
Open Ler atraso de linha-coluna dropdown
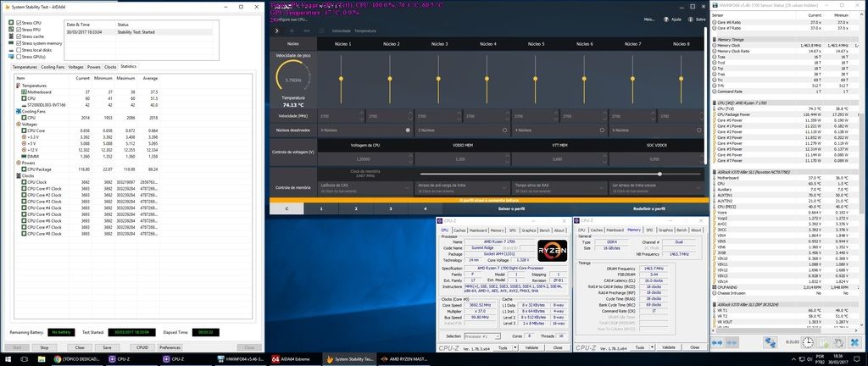click(x=656, y=188)
